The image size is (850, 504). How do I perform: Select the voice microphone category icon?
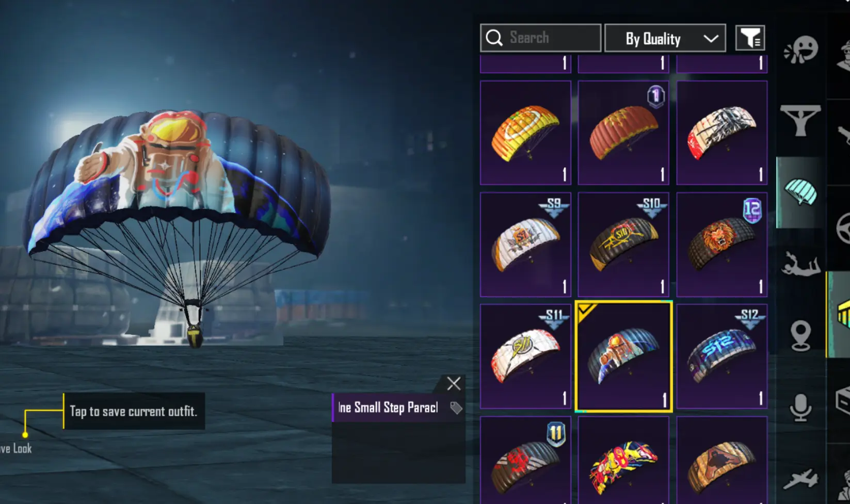click(800, 408)
